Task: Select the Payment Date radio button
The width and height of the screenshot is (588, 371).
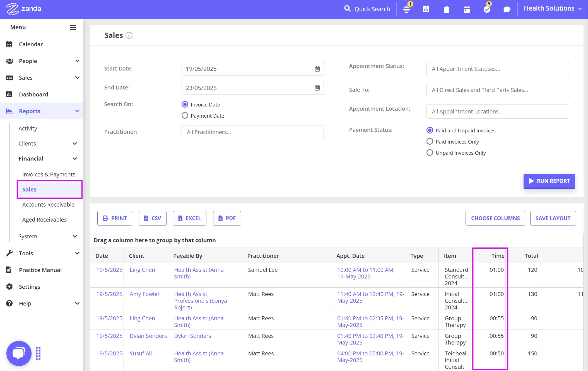Action: click(185, 116)
